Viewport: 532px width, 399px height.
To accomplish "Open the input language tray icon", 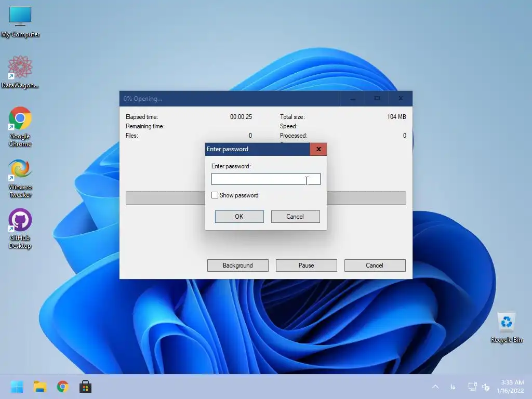I will point(453,387).
